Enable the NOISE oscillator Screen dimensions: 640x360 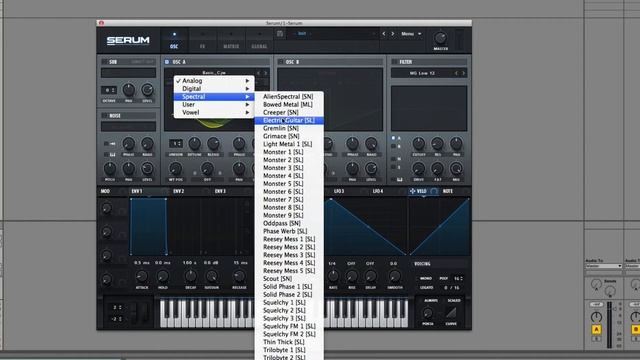(x=104, y=116)
